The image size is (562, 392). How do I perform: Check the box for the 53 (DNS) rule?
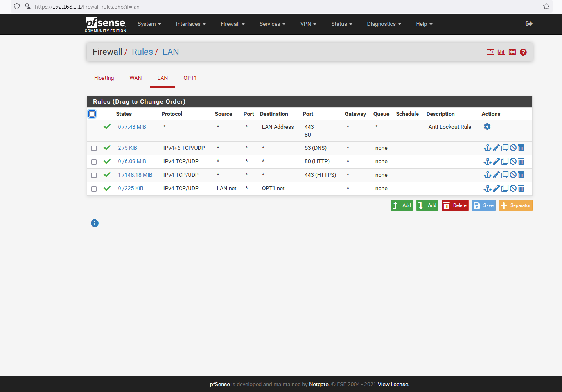(x=94, y=148)
